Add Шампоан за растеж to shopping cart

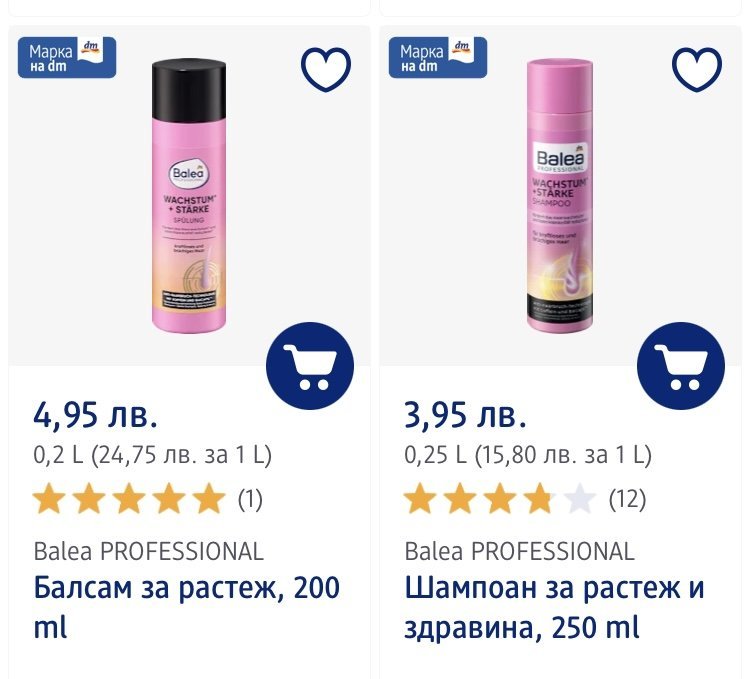click(681, 366)
